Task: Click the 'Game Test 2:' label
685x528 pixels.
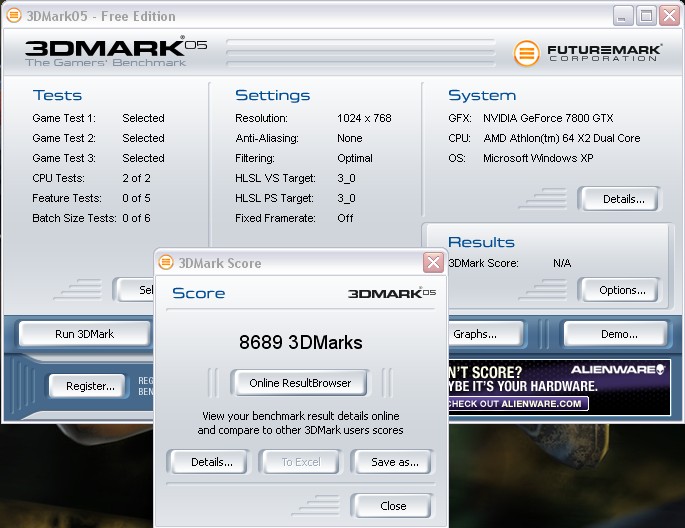Action: [64, 138]
